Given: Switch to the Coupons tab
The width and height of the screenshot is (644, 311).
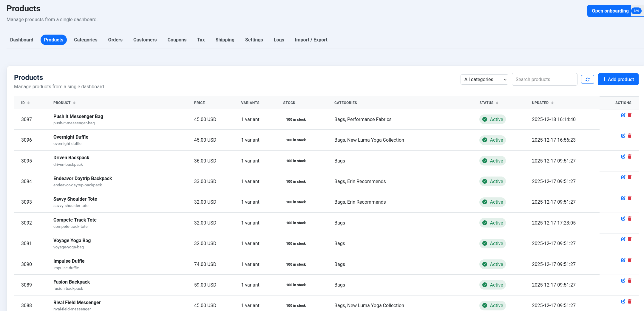Looking at the screenshot, I should click(177, 40).
